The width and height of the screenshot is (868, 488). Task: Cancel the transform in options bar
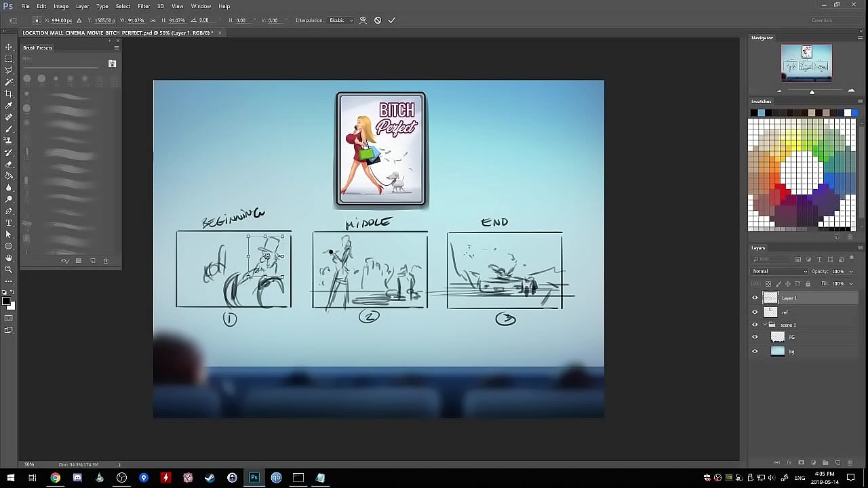[378, 20]
